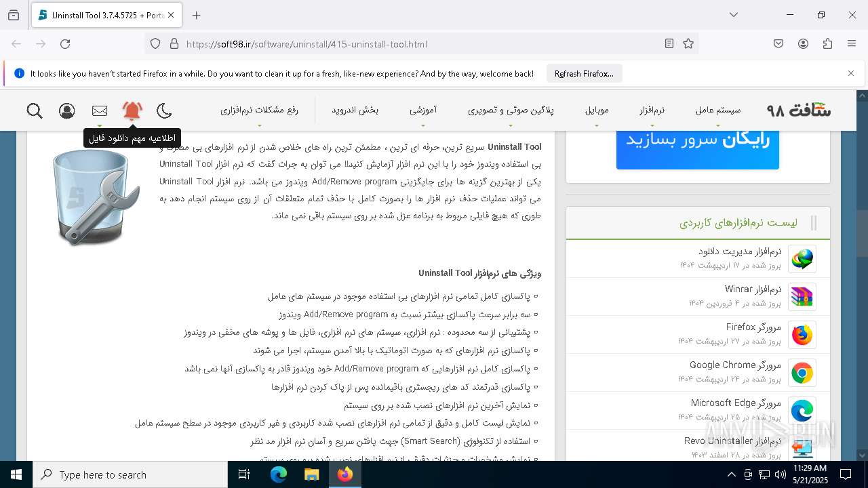Expand the پلاگین صوتی و تصویری menu

point(511,110)
